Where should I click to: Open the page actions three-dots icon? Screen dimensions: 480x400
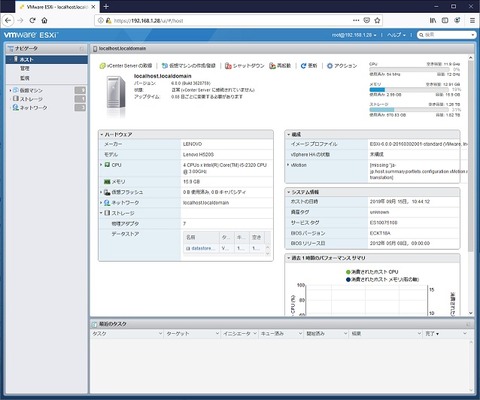click(356, 20)
